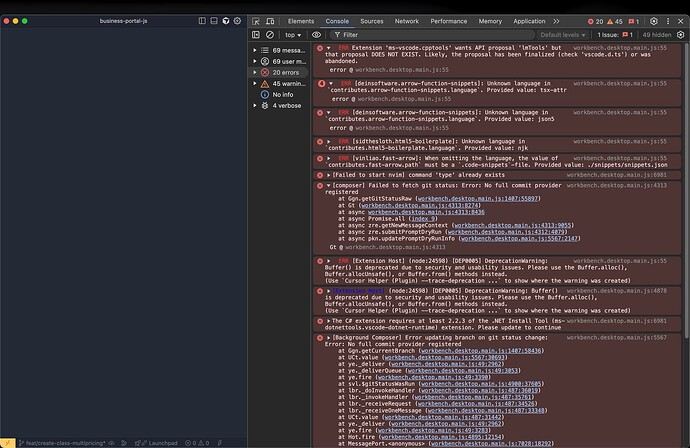Click the rightmost status bar plug icon

220,443
